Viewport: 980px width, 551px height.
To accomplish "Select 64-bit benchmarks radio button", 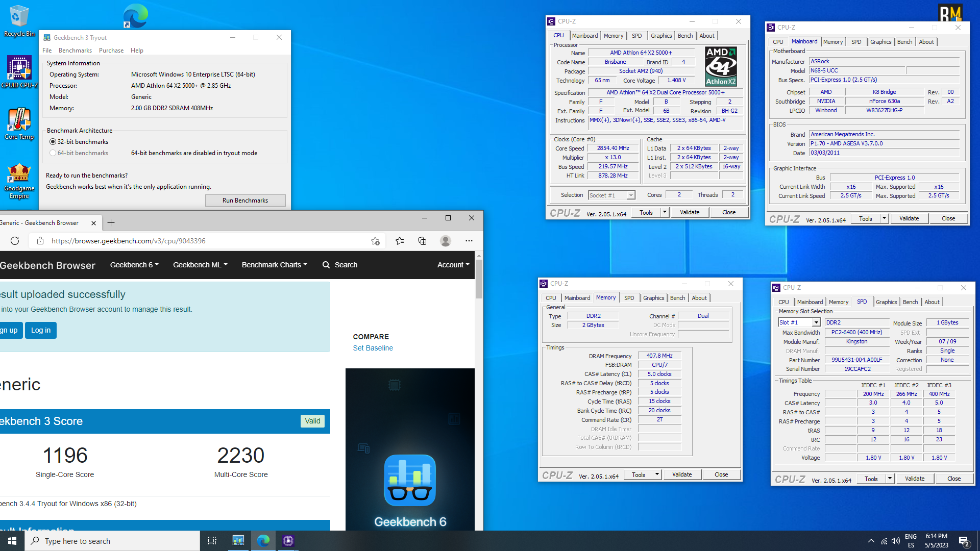I will coord(53,153).
